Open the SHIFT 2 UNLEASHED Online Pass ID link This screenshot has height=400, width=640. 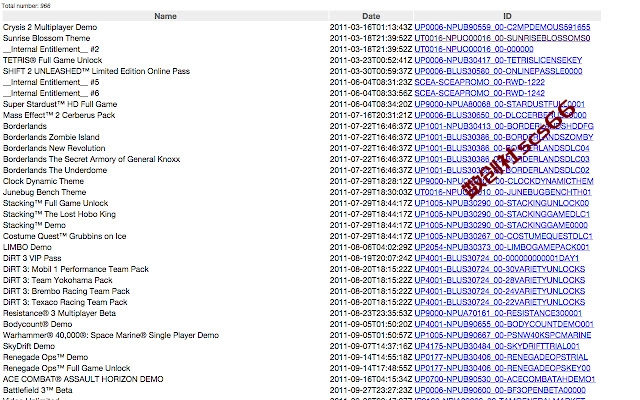point(498,71)
